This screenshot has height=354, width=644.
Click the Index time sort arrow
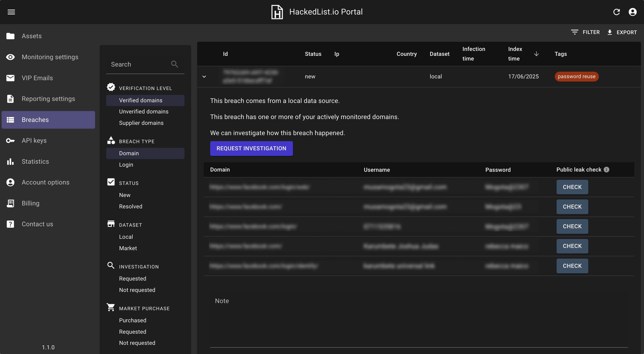536,54
